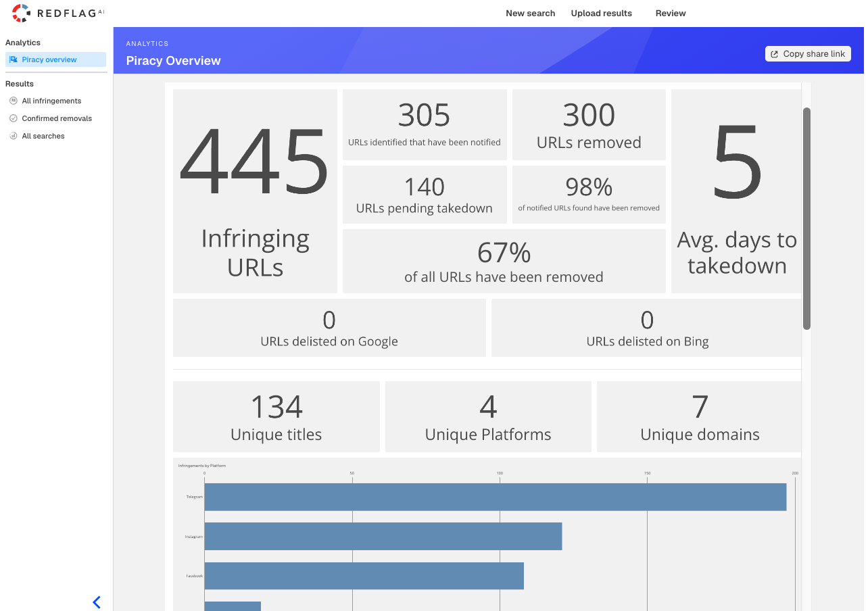Click the Piracy Overview page heading
868x611 pixels.
pos(174,61)
